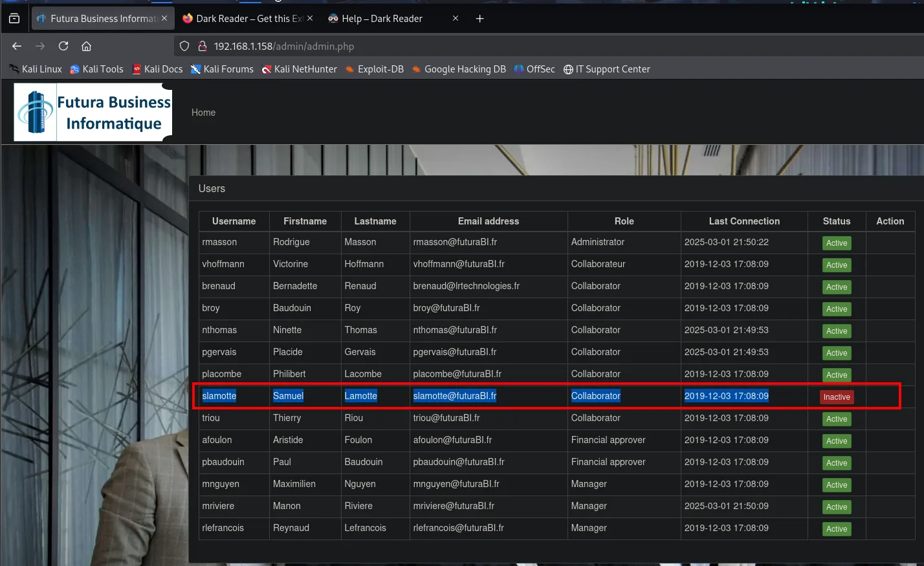The height and width of the screenshot is (566, 924).
Task: Click the Inactive status badge for slamotte
Action: [837, 397]
